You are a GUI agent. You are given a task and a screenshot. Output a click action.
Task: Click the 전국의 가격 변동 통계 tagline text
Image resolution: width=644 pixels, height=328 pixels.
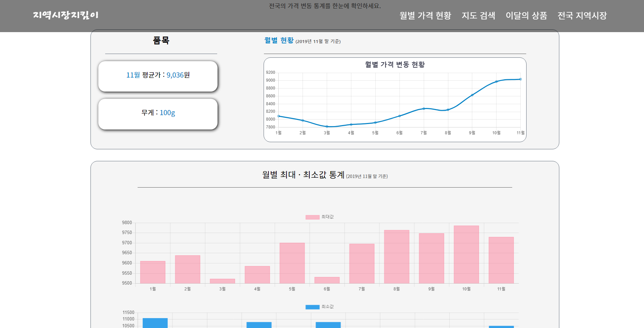click(x=325, y=6)
